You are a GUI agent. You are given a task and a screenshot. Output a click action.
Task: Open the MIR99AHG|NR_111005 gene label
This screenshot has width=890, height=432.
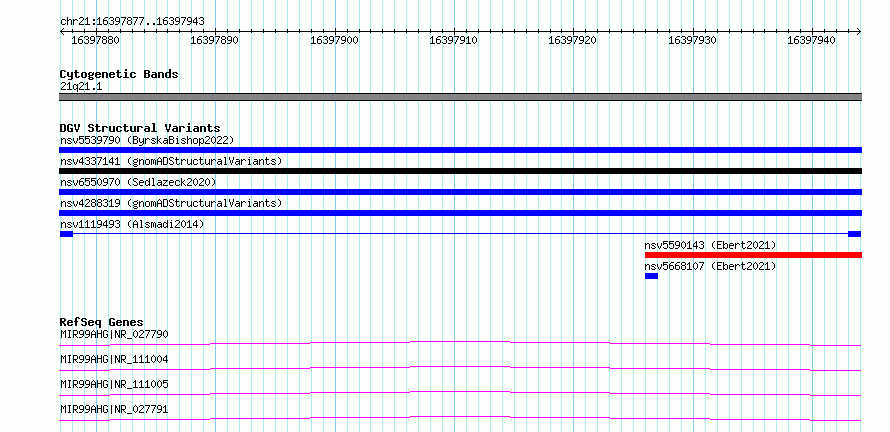pyautogui.click(x=114, y=384)
